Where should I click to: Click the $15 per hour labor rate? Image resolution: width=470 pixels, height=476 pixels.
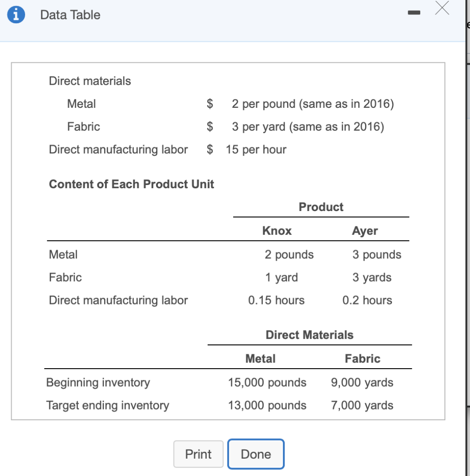pos(256,149)
